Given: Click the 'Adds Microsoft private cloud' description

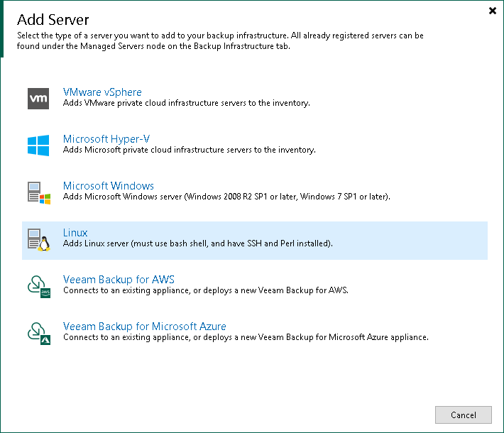Looking at the screenshot, I should (x=189, y=150).
